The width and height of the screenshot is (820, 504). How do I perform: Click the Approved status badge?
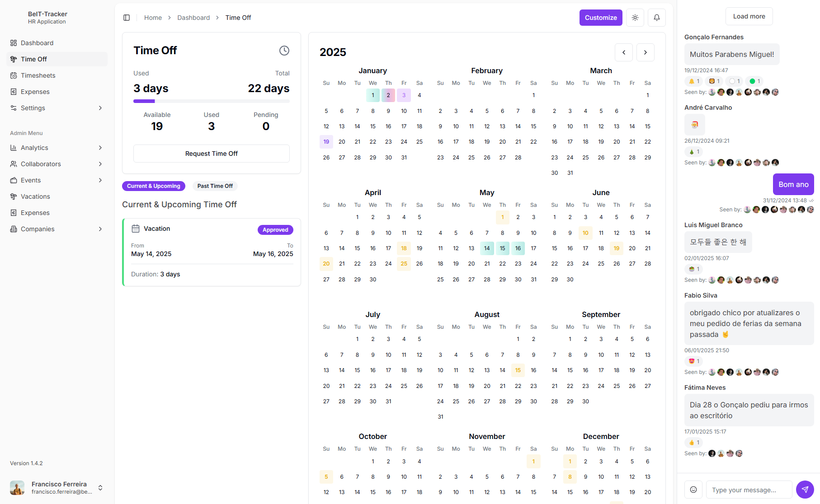click(275, 230)
